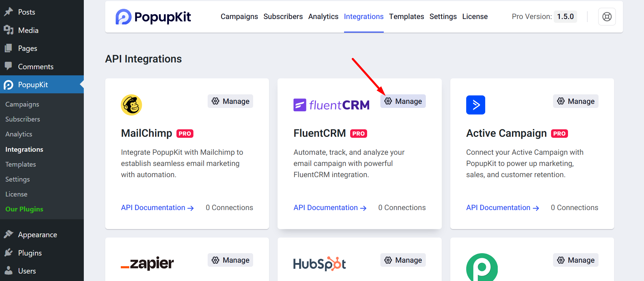Click the Active Campaign blue arrow logo
644x281 pixels.
[475, 105]
